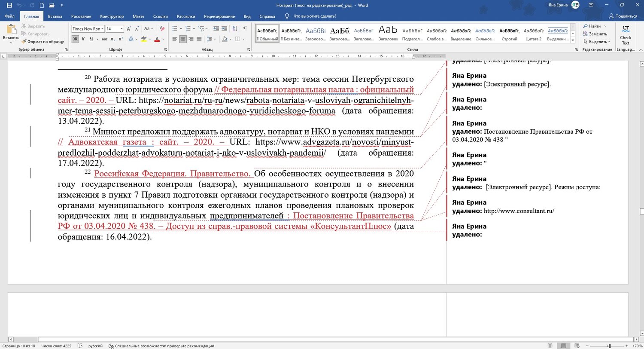Toggle center alignment
The width and height of the screenshot is (644, 349).
coord(183,39)
